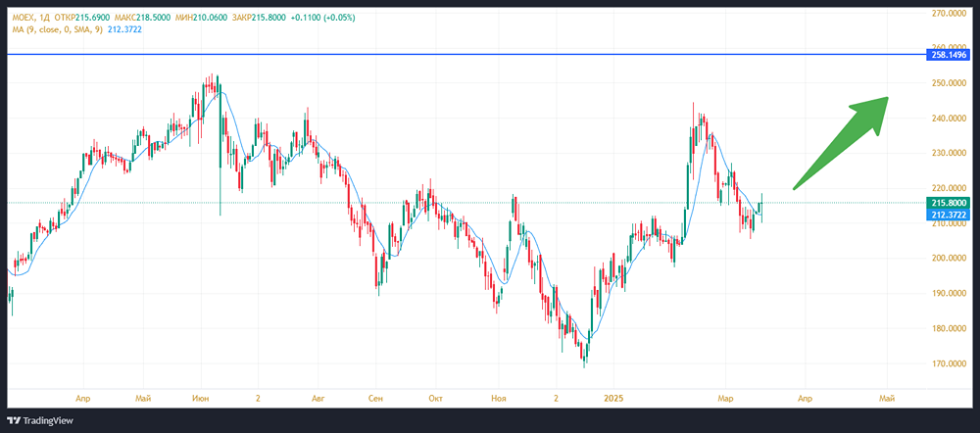Click the 270.0000 price scale label
The width and height of the screenshot is (980, 433).
[x=950, y=14]
